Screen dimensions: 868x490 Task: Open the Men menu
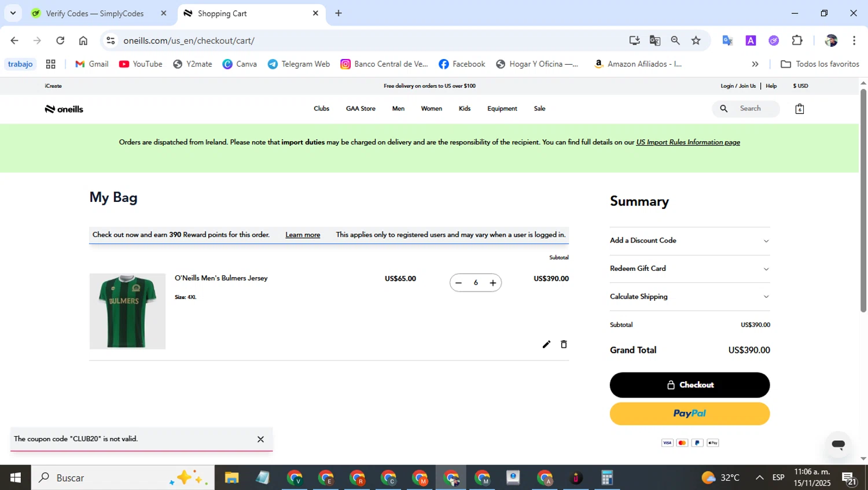[x=398, y=109]
